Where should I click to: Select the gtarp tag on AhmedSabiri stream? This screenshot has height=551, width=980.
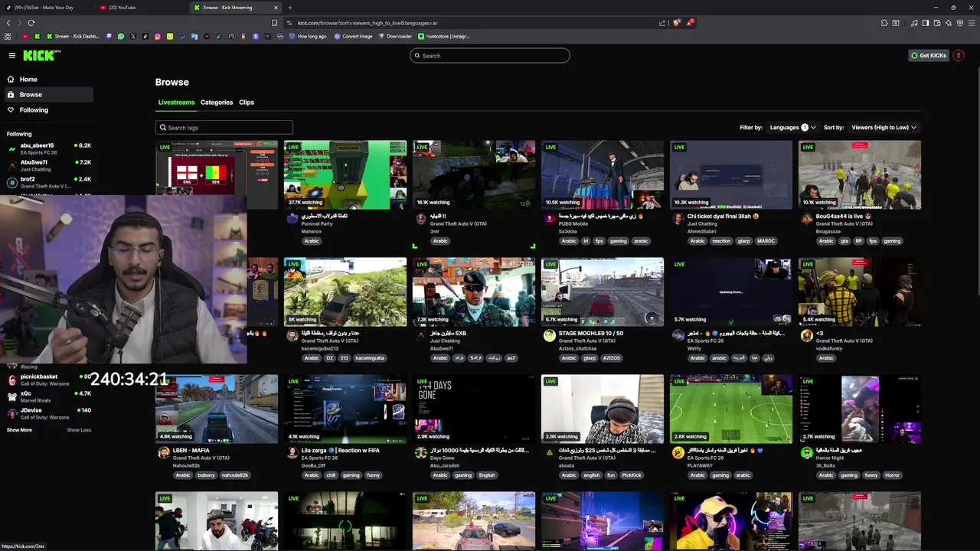[x=743, y=241]
